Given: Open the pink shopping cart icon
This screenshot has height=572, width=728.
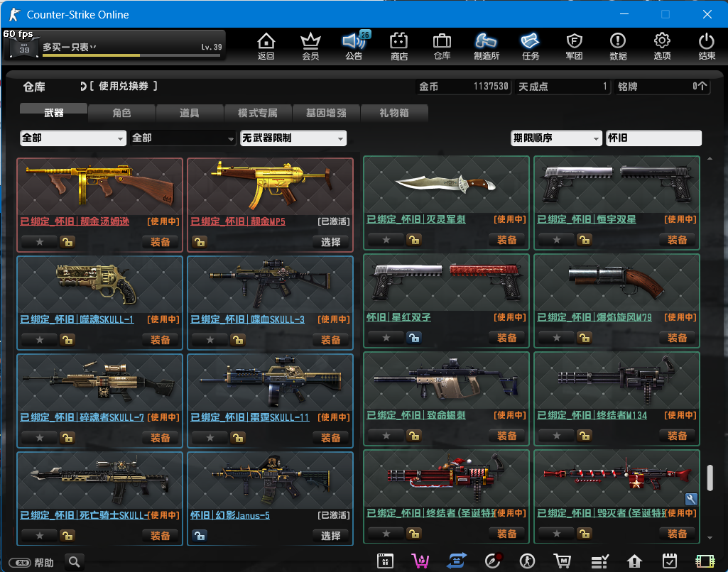Looking at the screenshot, I should pos(420,561).
